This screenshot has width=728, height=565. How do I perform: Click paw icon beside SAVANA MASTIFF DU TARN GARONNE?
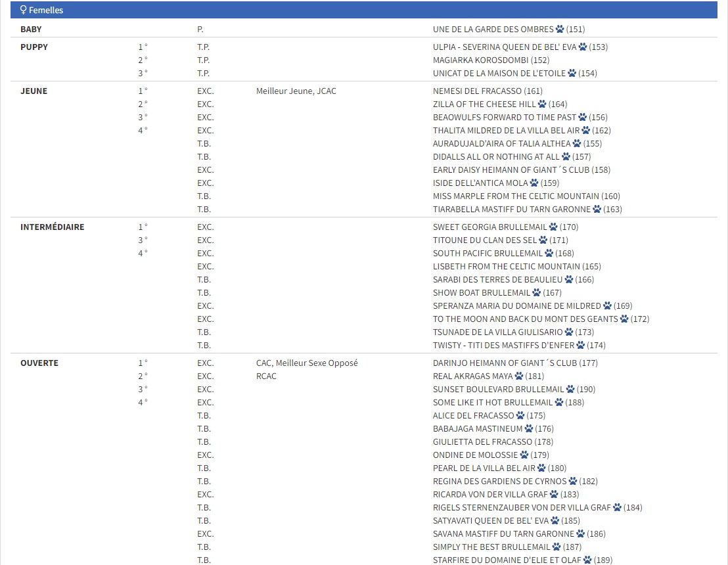tap(581, 534)
